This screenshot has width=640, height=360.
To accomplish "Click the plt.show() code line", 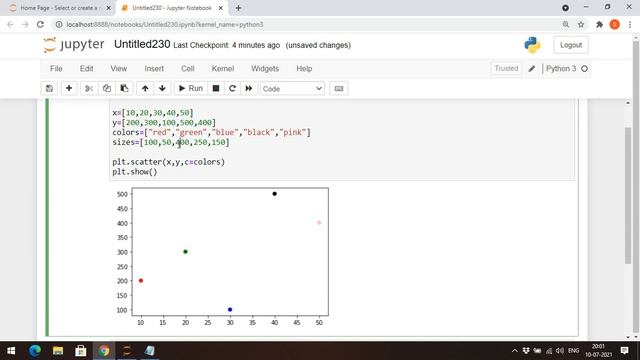I will [x=135, y=172].
